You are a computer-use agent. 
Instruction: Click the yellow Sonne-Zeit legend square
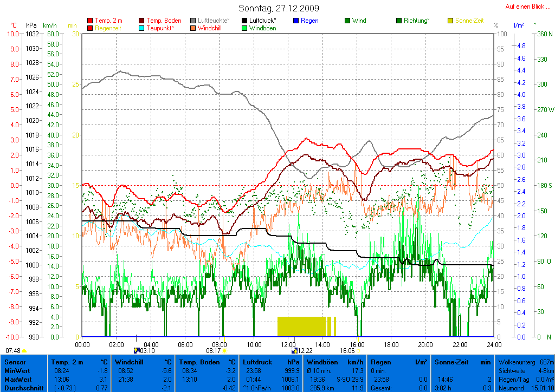tap(450, 21)
